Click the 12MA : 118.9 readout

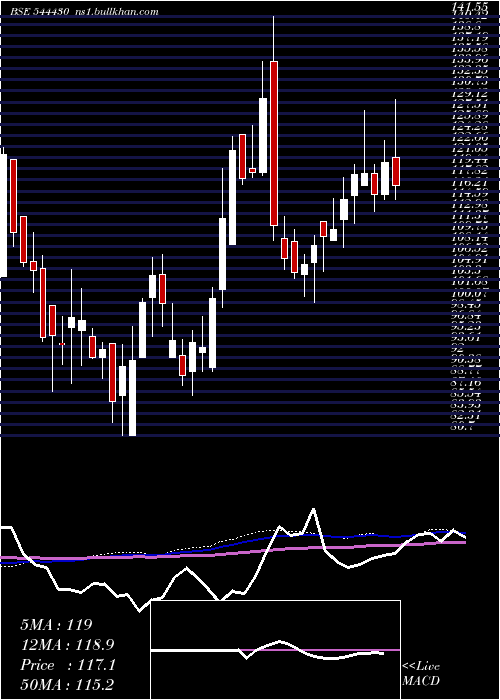tap(67, 644)
